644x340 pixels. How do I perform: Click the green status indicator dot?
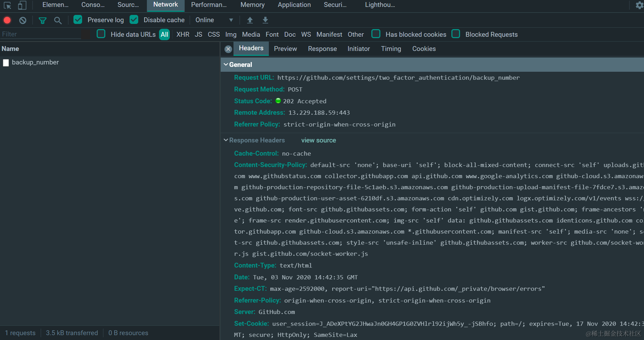278,101
